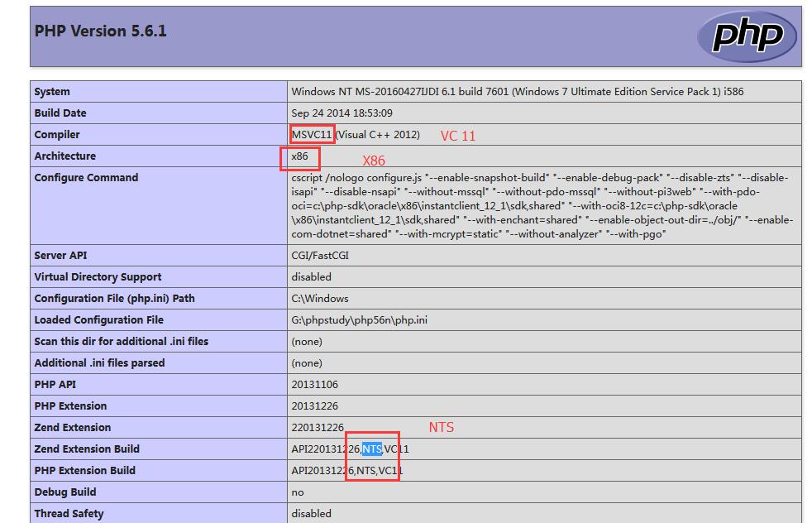This screenshot has height=523, width=812.
Task: Click the Zend Extension value 220131226
Action: pyautogui.click(x=318, y=427)
